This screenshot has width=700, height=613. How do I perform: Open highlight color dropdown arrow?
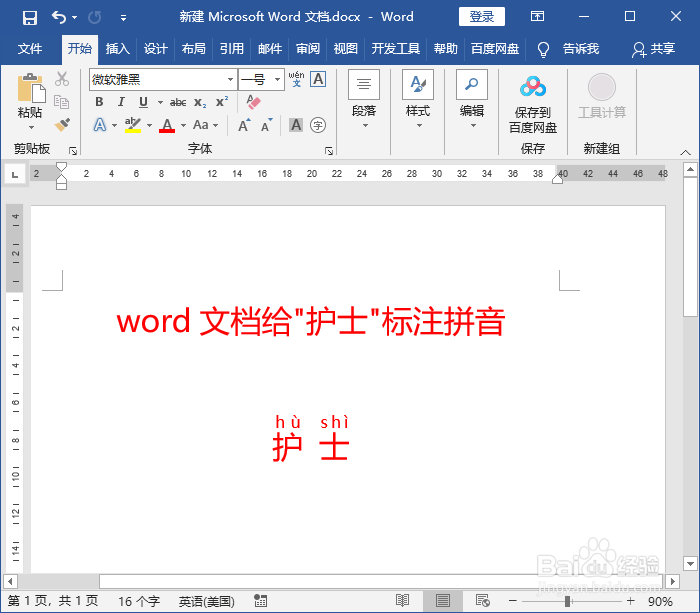pyautogui.click(x=150, y=125)
